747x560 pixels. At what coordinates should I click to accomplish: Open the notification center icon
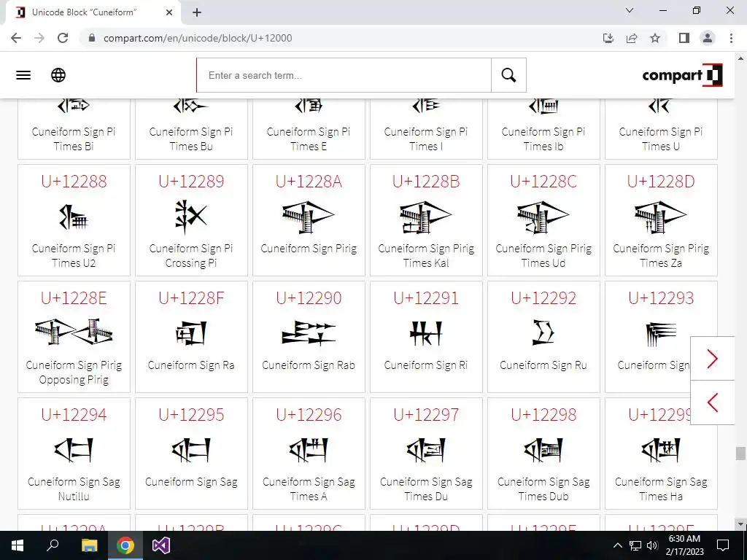point(723,545)
